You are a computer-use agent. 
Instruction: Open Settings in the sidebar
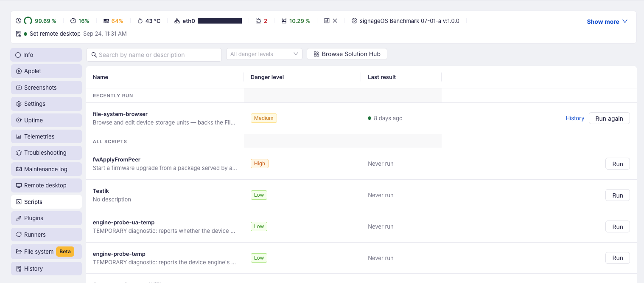click(x=46, y=104)
